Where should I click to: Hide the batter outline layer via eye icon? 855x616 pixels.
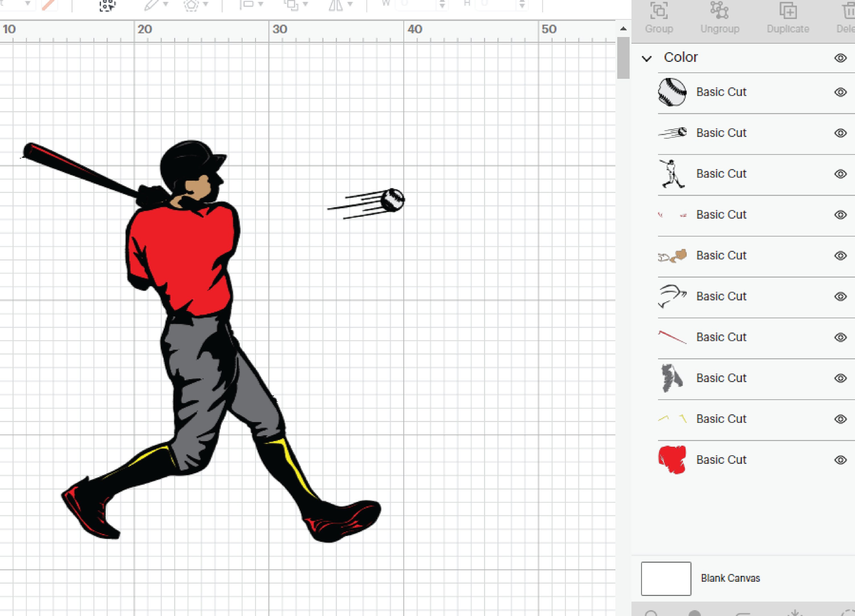[840, 174]
